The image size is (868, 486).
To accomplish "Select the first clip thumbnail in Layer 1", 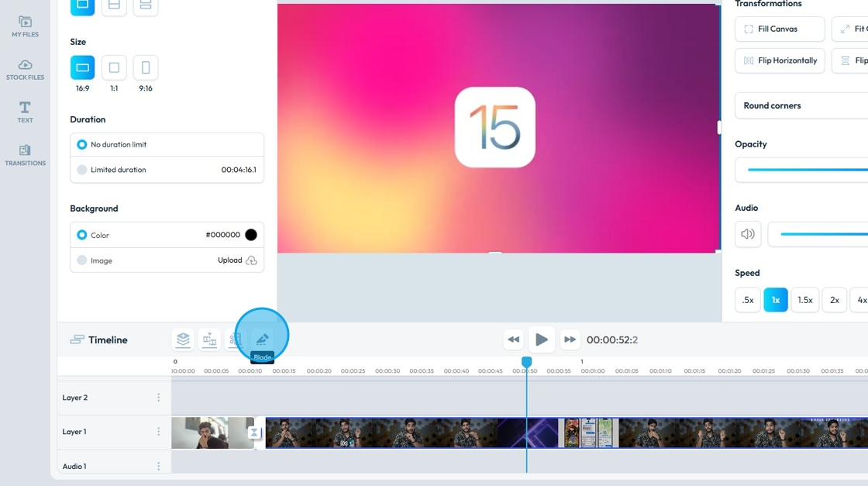I will click(x=212, y=433).
